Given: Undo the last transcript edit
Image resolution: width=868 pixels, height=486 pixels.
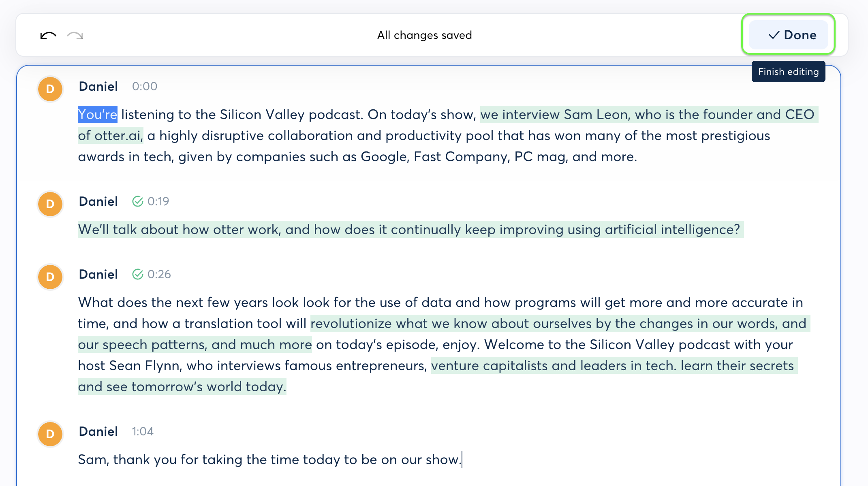Looking at the screenshot, I should coord(47,35).
